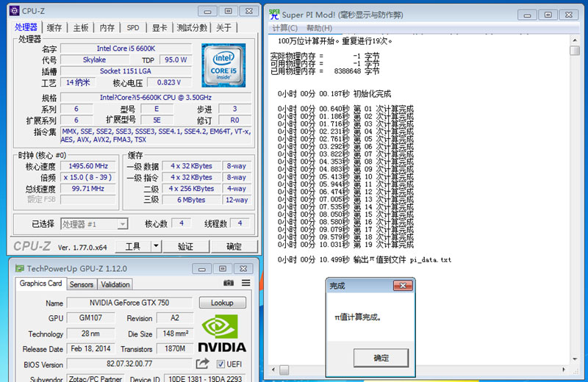Maximize the Super PI window

click(548, 15)
